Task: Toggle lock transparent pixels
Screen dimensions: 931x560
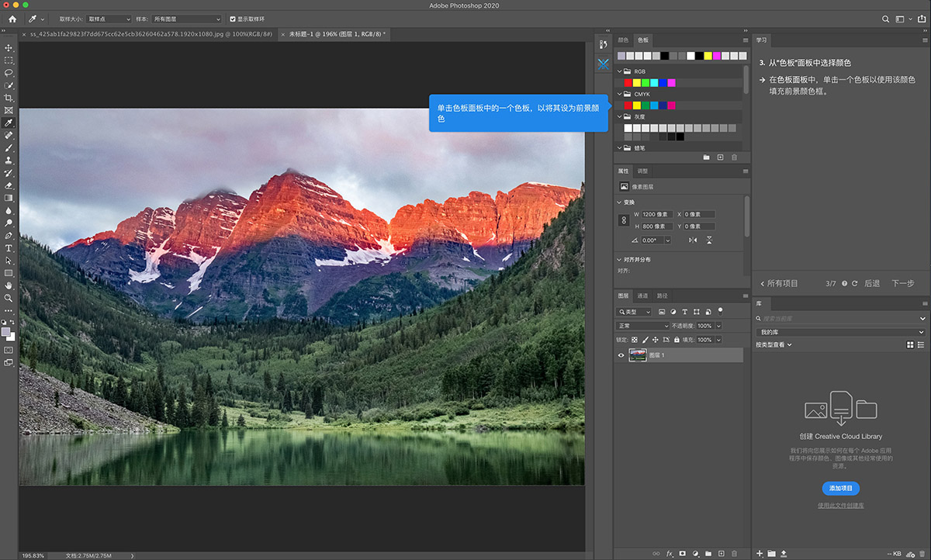Action: (x=635, y=340)
